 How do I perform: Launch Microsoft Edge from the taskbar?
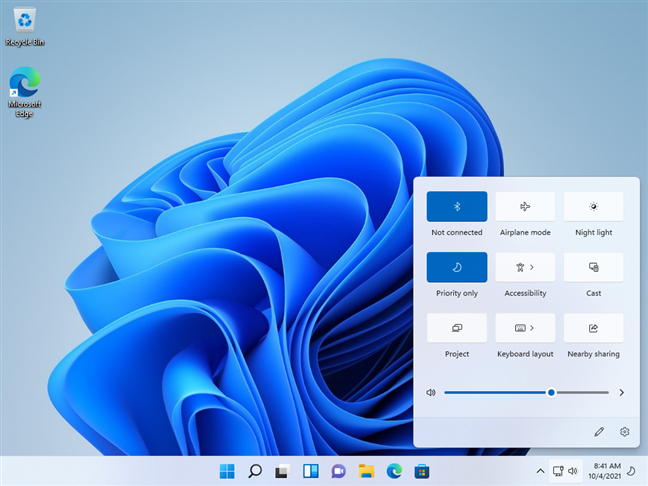click(394, 471)
